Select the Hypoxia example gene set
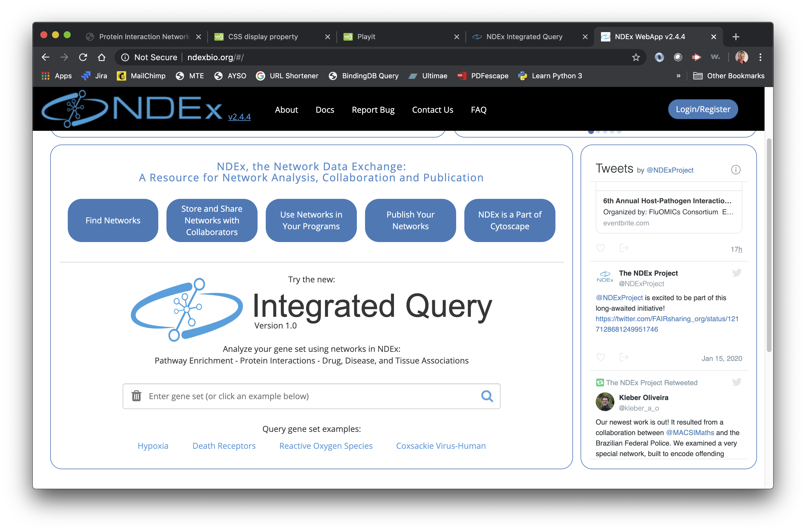The width and height of the screenshot is (806, 532). (153, 446)
